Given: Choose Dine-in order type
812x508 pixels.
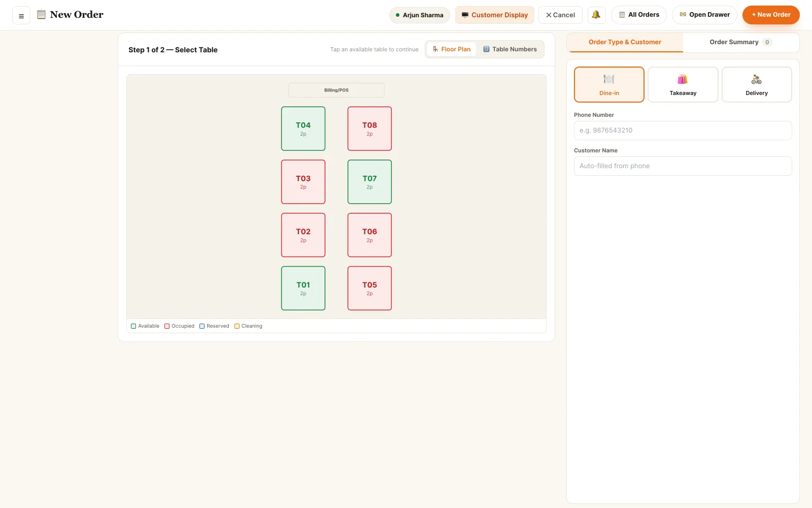Looking at the screenshot, I should click(609, 84).
